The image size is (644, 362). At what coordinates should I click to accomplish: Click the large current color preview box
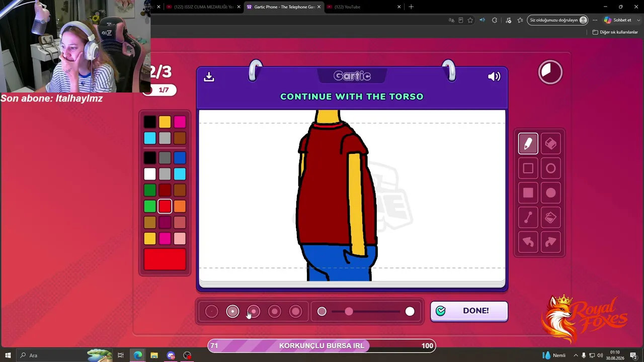pyautogui.click(x=165, y=259)
